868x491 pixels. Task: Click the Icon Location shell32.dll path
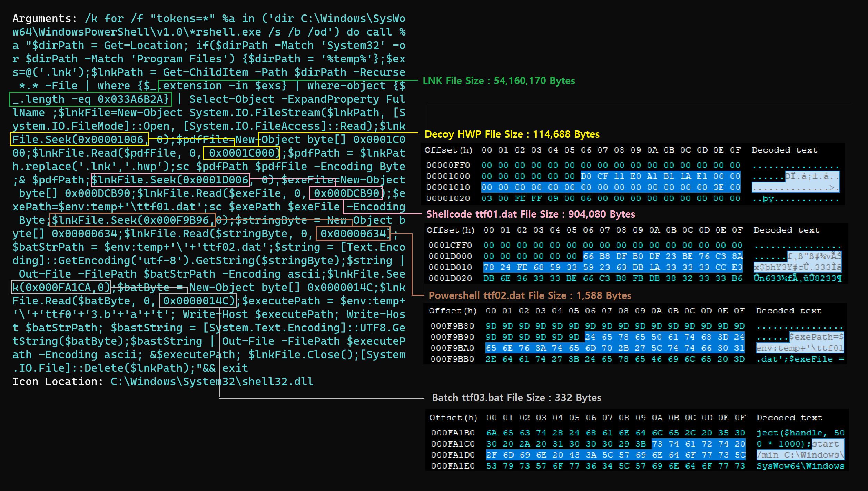pyautogui.click(x=212, y=381)
